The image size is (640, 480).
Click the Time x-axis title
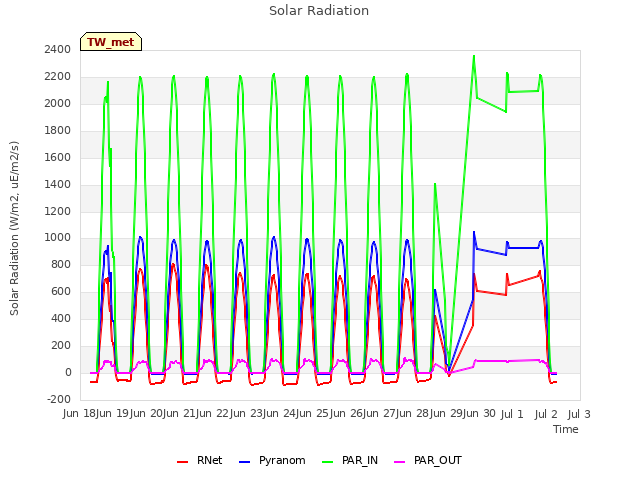(x=566, y=429)
